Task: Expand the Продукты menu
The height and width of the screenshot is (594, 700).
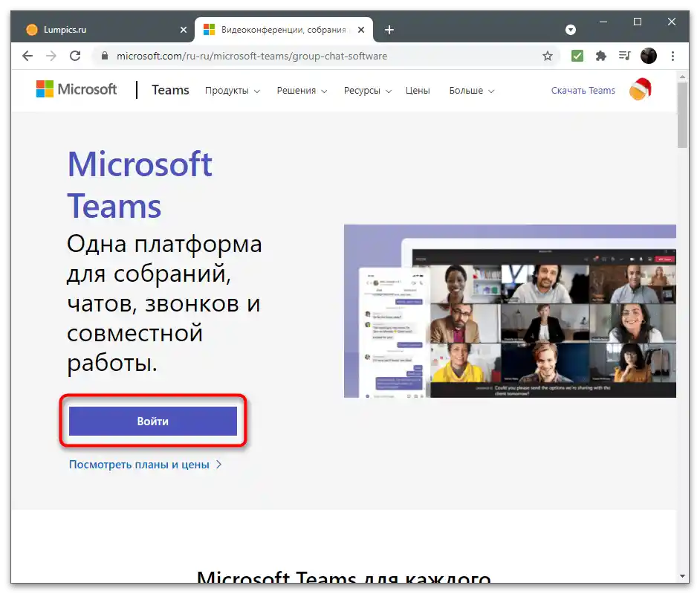Action: (232, 90)
